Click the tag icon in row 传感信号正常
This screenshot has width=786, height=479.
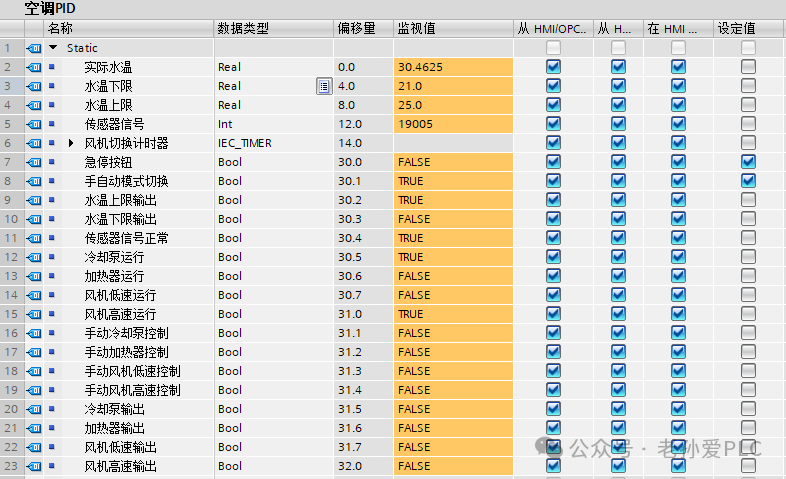click(x=34, y=238)
